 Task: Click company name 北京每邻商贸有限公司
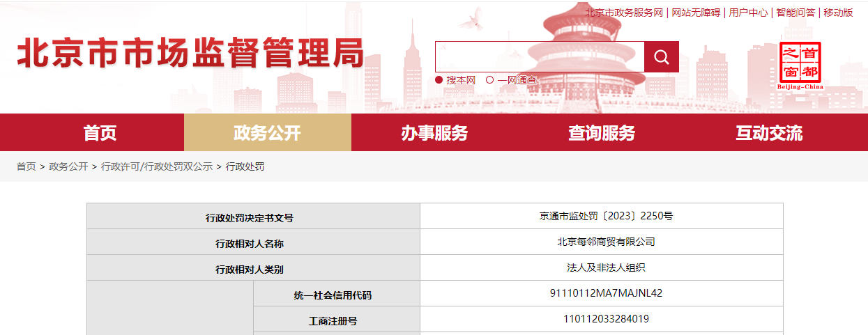606,242
